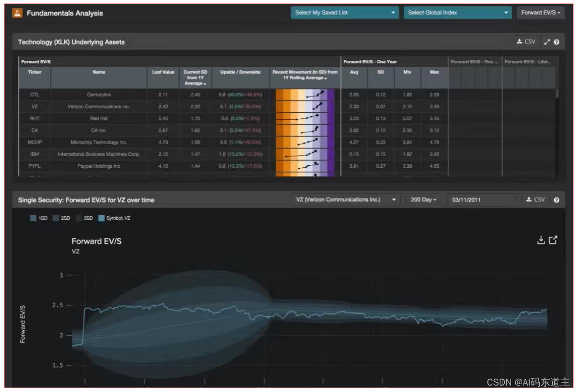Click the IBM recent movement sparkline

click(305, 154)
